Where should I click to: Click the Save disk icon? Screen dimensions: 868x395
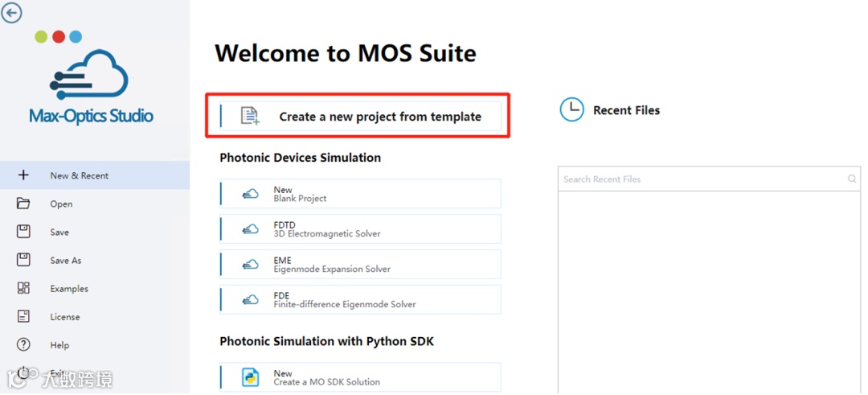click(23, 232)
